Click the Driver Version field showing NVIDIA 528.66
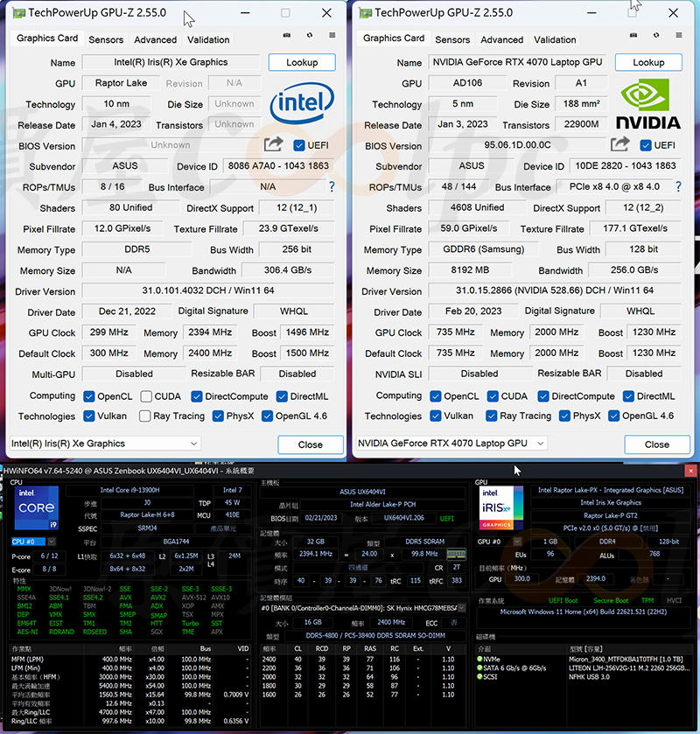 pos(555,290)
